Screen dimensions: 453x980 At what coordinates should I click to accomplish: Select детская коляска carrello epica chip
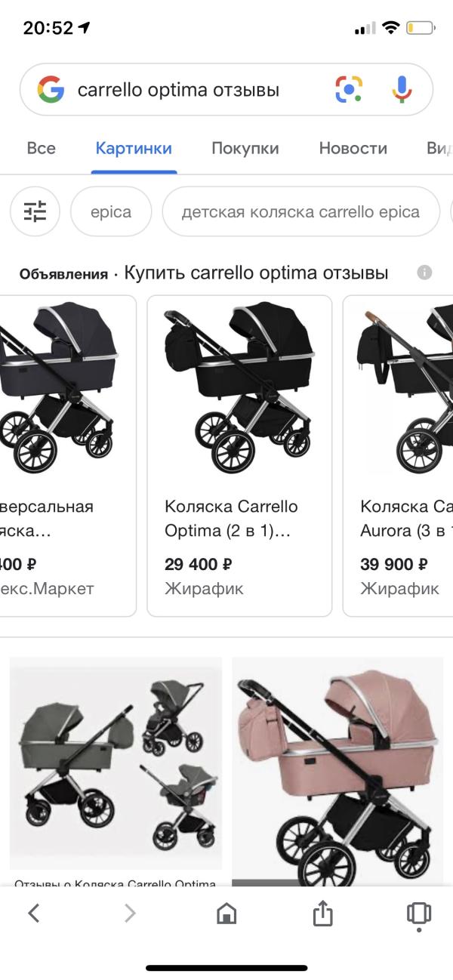click(x=300, y=212)
